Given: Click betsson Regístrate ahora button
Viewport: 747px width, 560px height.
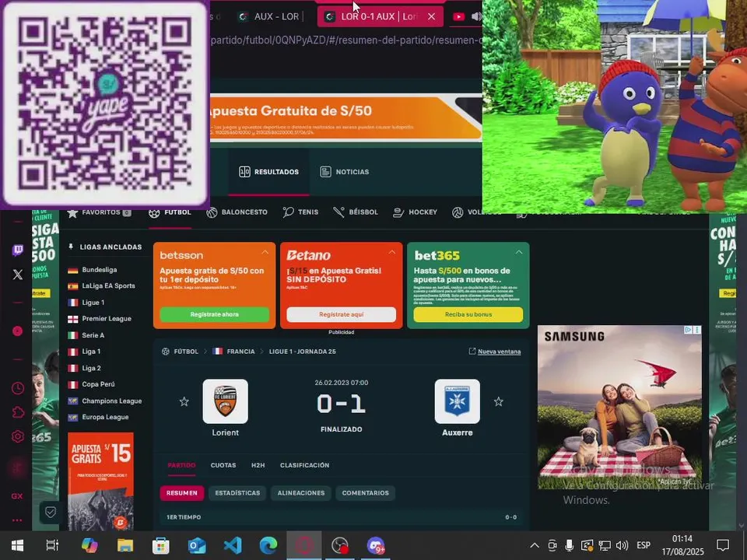Looking at the screenshot, I should 215,314.
